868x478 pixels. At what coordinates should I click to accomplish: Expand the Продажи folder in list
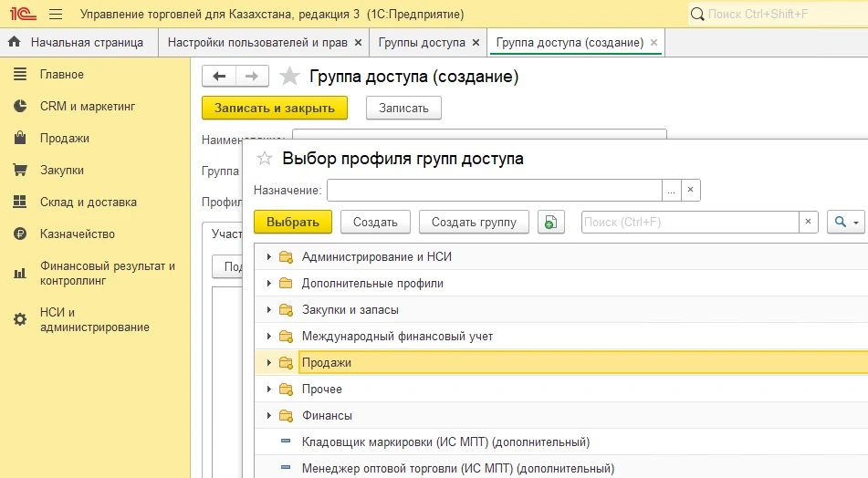tap(269, 362)
